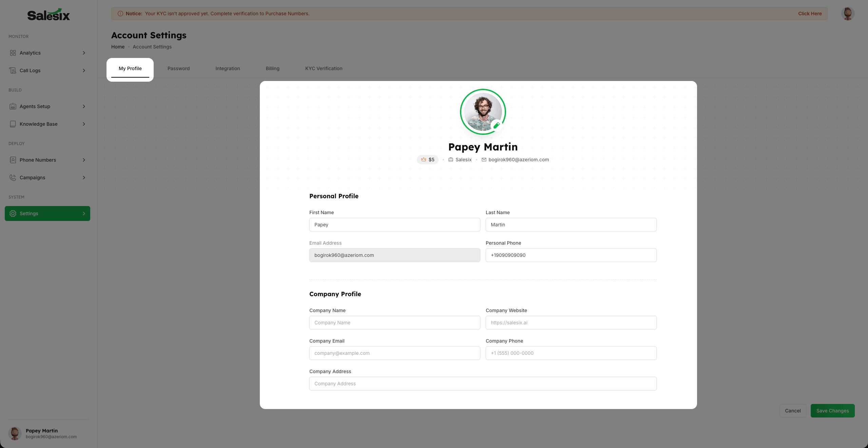868x448 pixels.
Task: Click Here to complete KYC verification
Action: [x=810, y=14]
